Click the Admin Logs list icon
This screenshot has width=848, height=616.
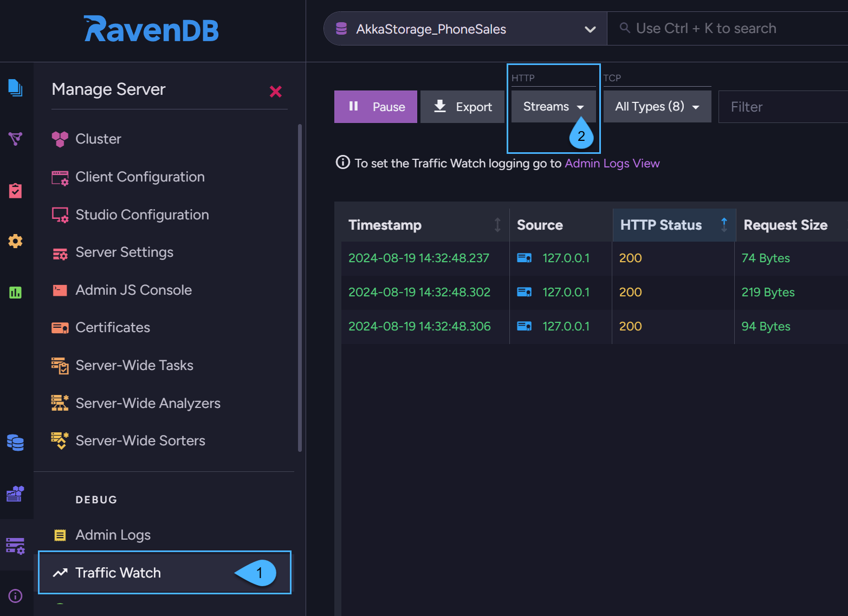click(60, 535)
